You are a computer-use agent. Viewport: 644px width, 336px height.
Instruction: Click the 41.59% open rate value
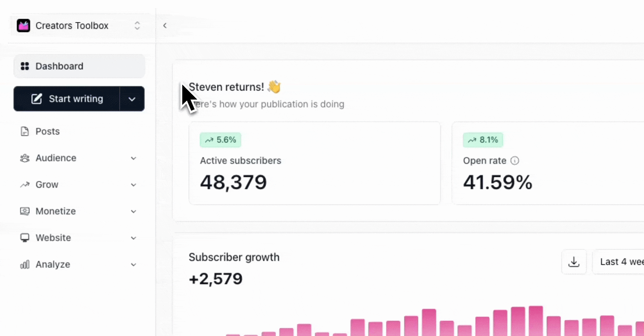[x=498, y=182]
